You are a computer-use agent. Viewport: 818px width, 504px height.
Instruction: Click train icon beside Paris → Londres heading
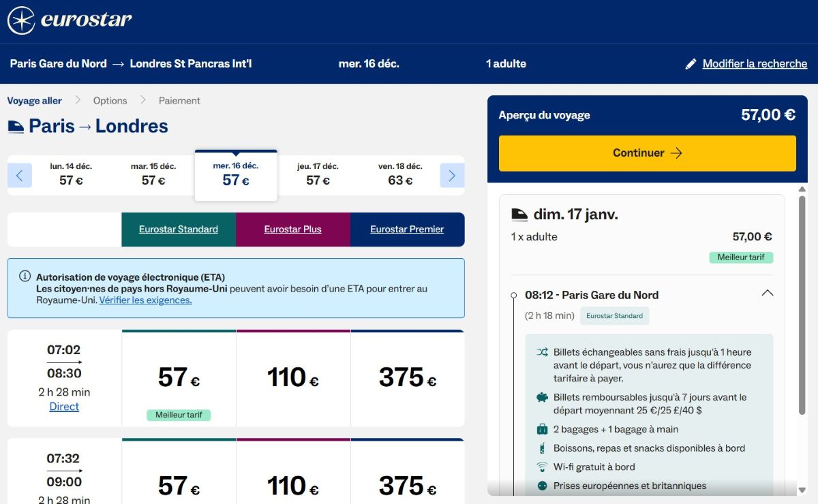(x=16, y=127)
